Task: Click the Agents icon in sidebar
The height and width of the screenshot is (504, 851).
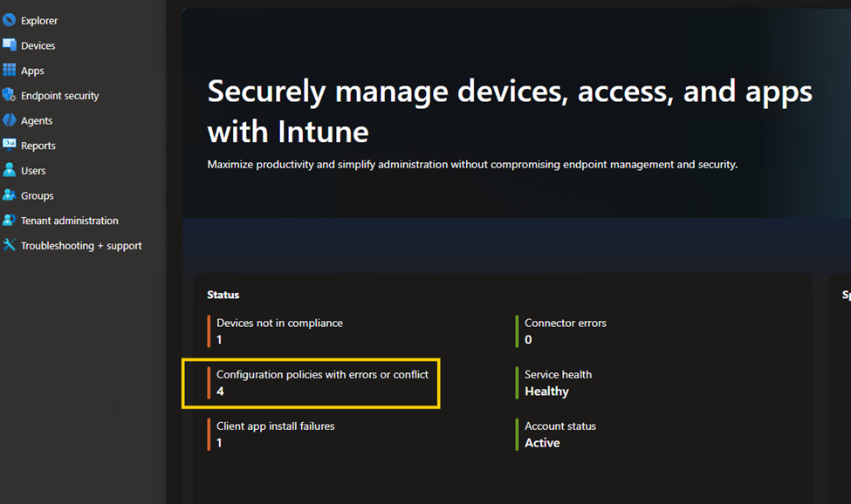Action: click(x=10, y=120)
